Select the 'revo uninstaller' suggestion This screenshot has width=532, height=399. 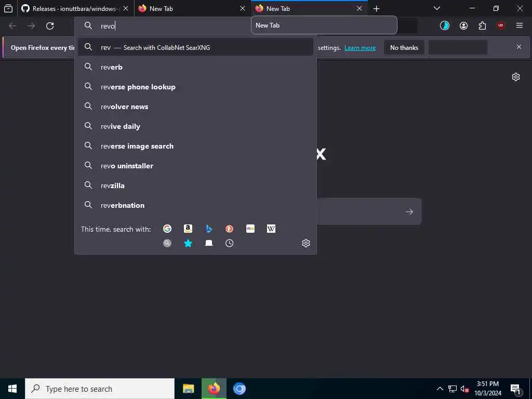coord(195,166)
